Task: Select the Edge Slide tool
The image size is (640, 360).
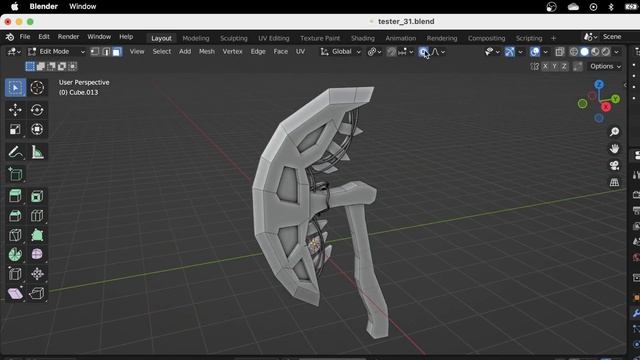Action: [16, 274]
